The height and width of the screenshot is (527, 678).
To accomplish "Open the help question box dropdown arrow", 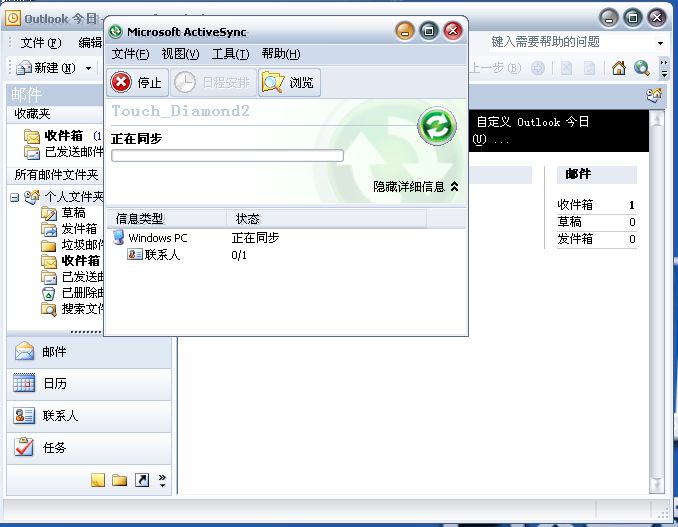I will click(660, 43).
